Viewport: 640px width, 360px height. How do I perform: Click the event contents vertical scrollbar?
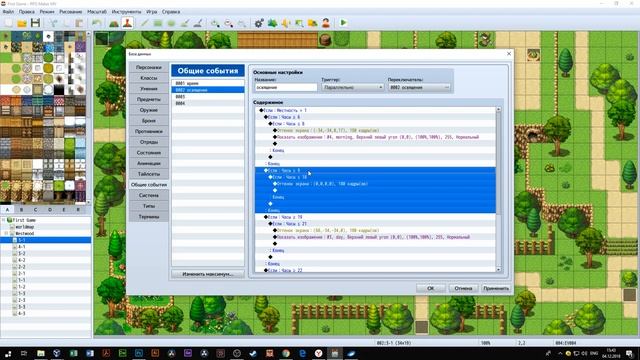(x=498, y=190)
